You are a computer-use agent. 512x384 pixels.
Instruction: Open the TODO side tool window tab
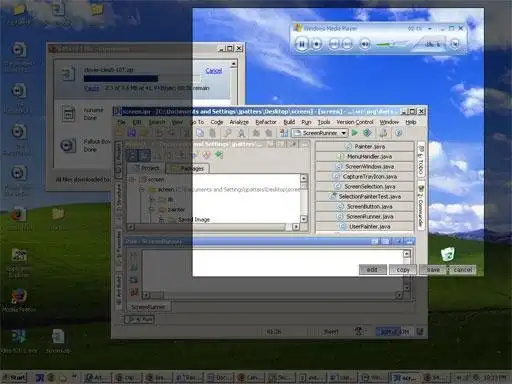[x=421, y=160]
